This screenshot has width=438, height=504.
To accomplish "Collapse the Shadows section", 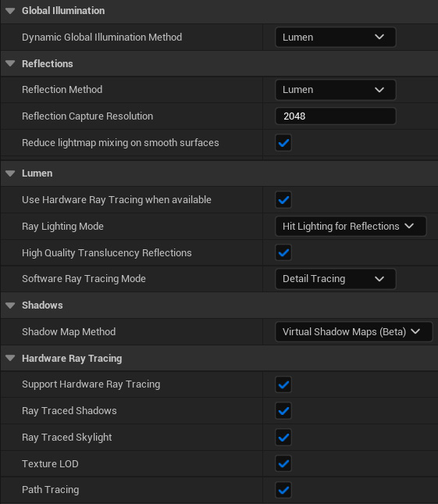I will [10, 306].
